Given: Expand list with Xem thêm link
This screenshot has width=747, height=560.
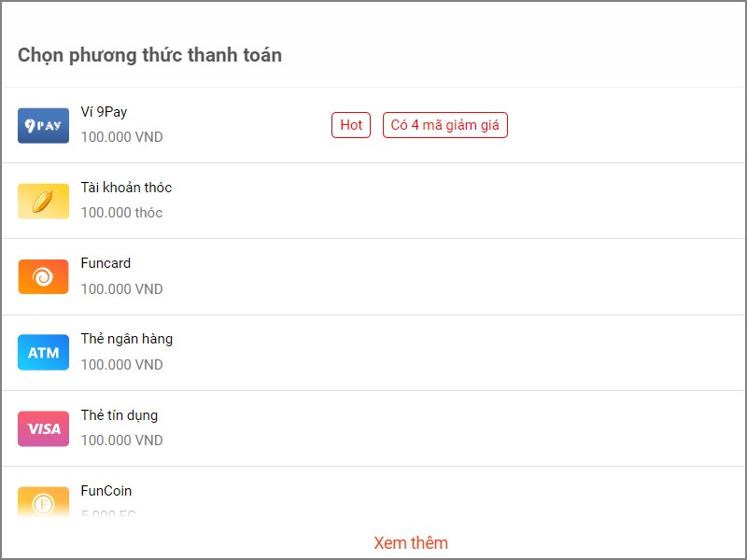Looking at the screenshot, I should pos(411,542).
